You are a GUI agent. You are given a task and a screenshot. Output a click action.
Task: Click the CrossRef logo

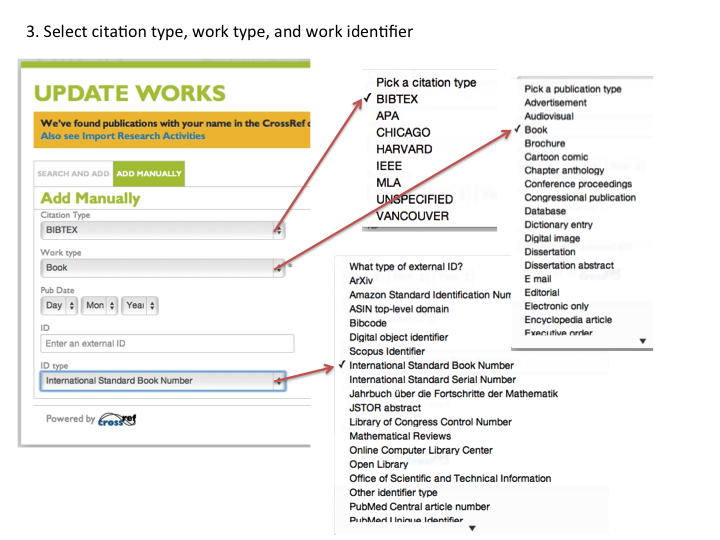[x=117, y=419]
